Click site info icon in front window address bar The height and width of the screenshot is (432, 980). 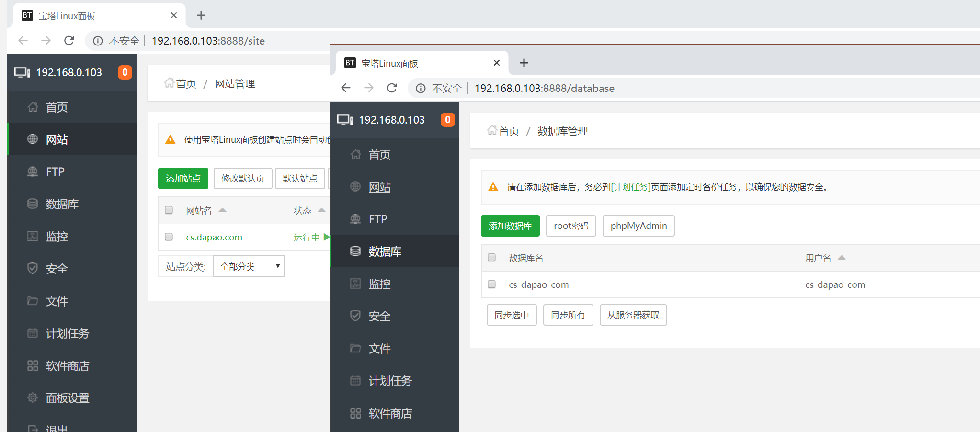pyautogui.click(x=421, y=88)
